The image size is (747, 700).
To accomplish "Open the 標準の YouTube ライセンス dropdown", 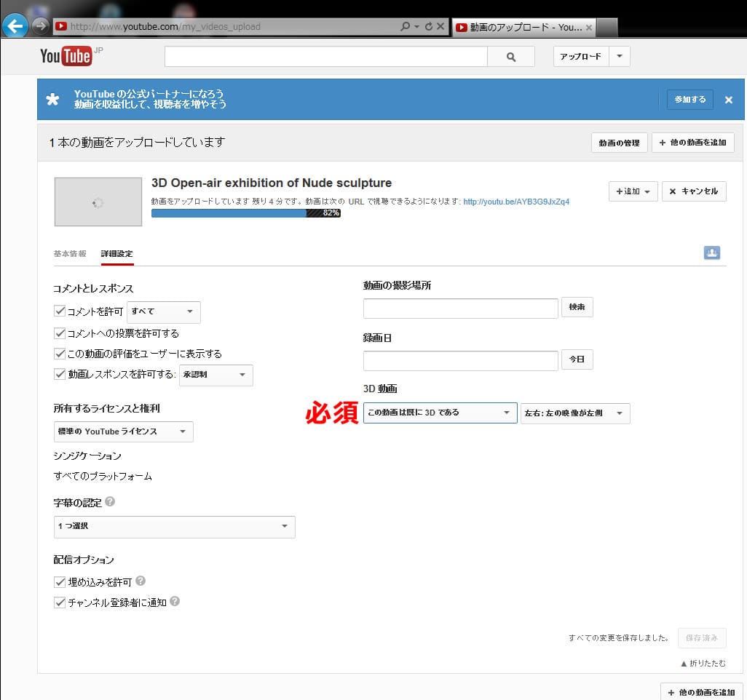I will click(x=123, y=431).
